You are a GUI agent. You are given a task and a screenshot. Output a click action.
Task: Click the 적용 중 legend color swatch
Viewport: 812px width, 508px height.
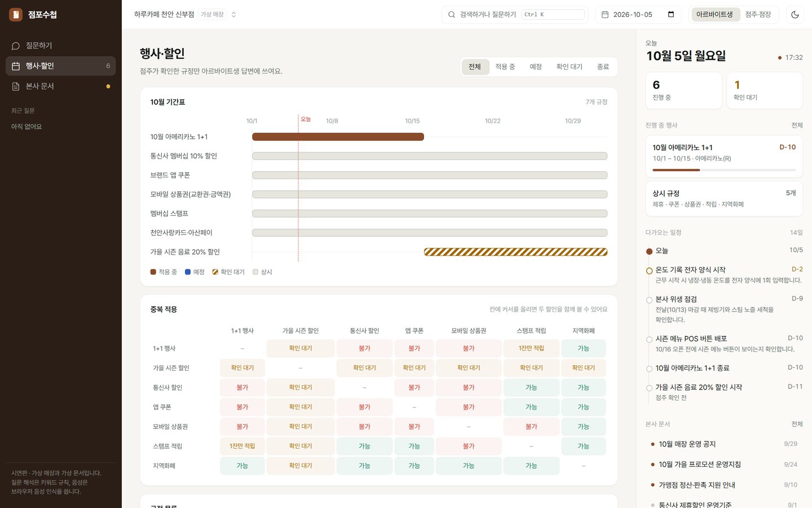153,272
